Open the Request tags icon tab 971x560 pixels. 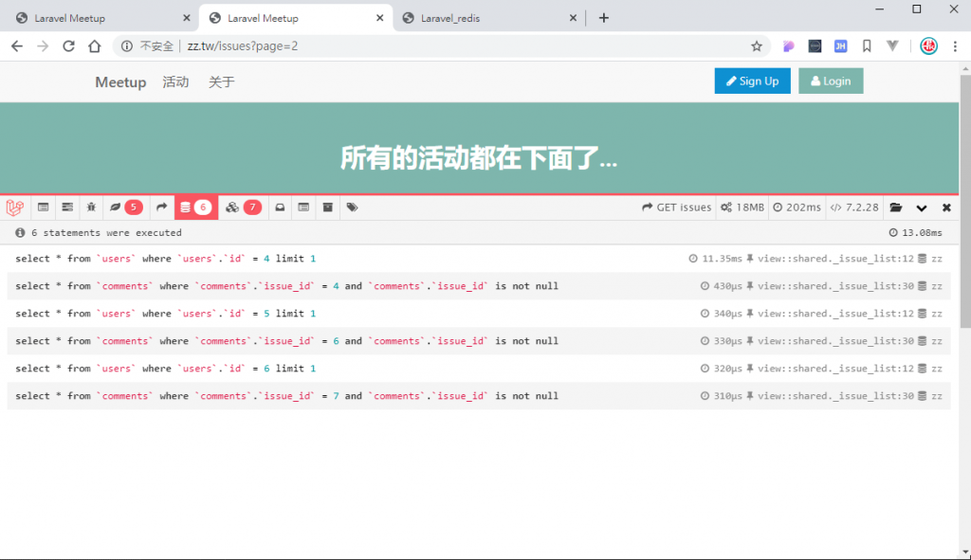coord(353,208)
